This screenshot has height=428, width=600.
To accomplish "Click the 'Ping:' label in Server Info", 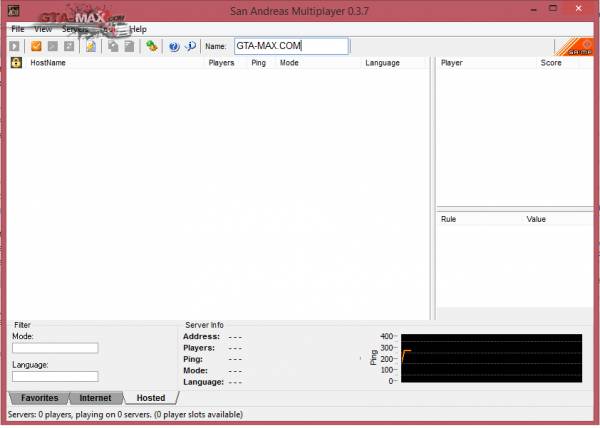I will (x=193, y=359).
